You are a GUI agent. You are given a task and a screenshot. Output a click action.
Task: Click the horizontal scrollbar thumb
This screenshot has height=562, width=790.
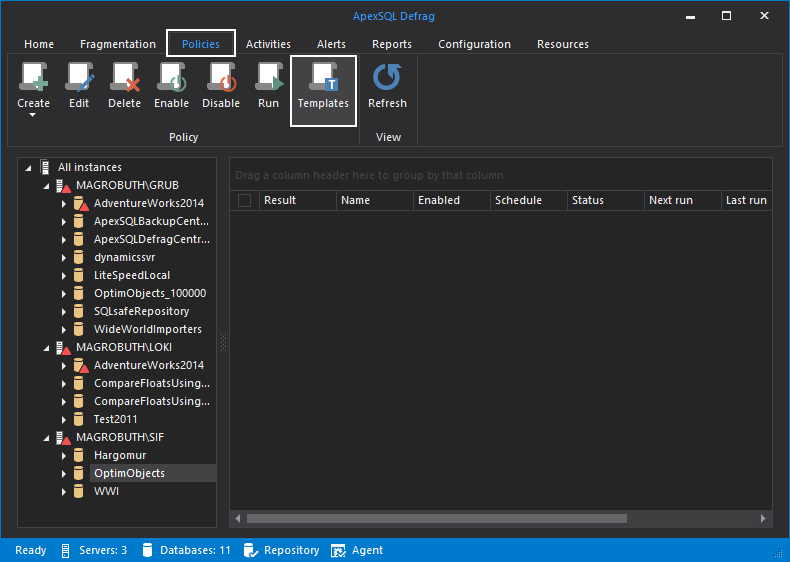[437, 519]
